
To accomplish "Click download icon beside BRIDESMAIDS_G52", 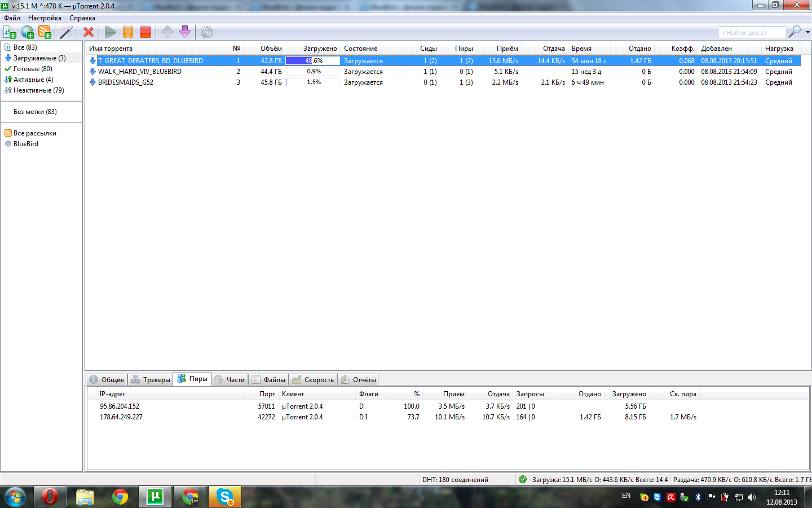I will pos(92,82).
